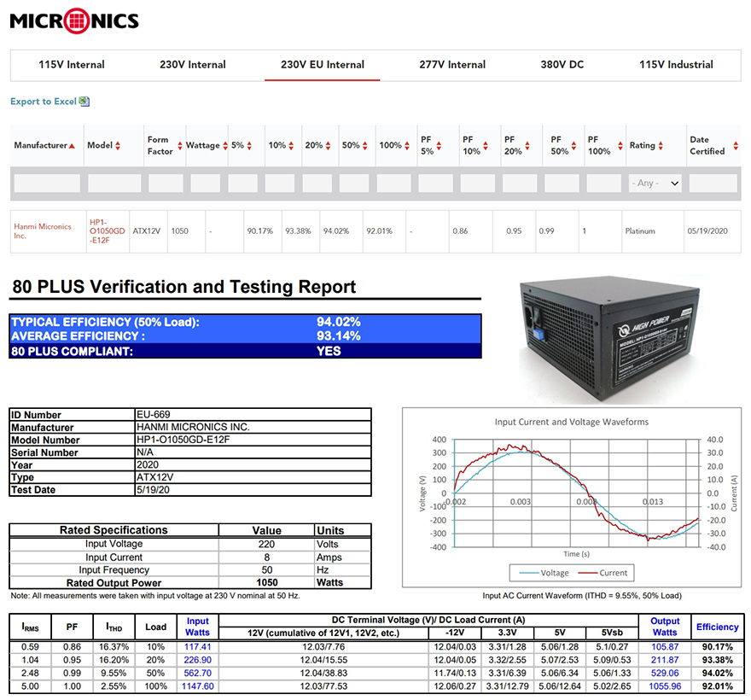Sort by Manufacturer column arrow
The height and width of the screenshot is (700, 751).
point(72,146)
